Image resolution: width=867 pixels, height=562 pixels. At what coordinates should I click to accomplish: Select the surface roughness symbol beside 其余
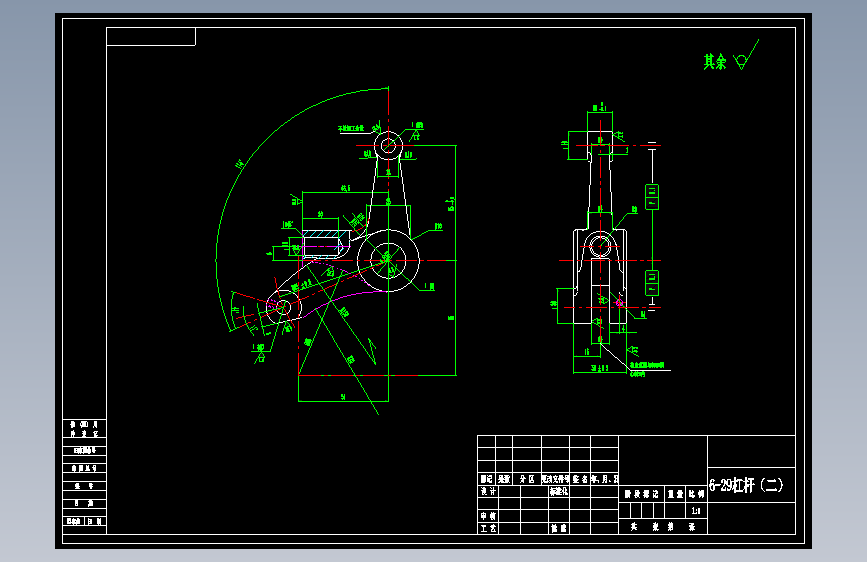click(746, 54)
